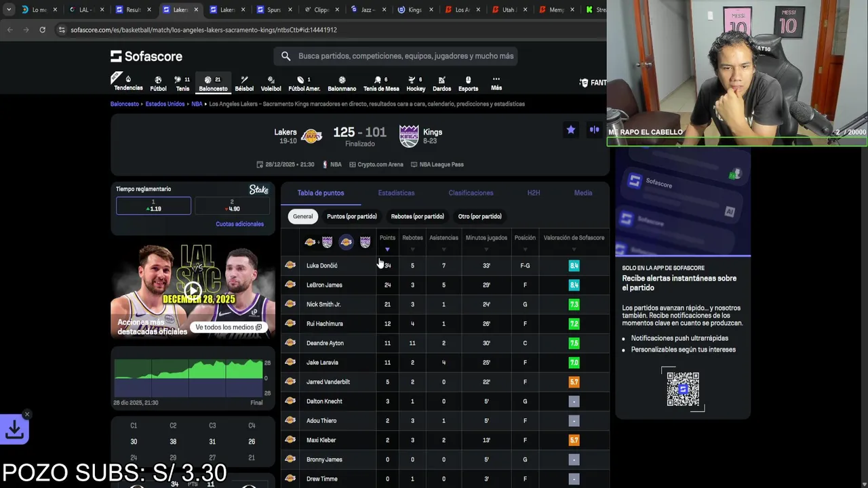This screenshot has height=488, width=868.
Task: Select the Baloncesto sport category
Action: [213, 83]
